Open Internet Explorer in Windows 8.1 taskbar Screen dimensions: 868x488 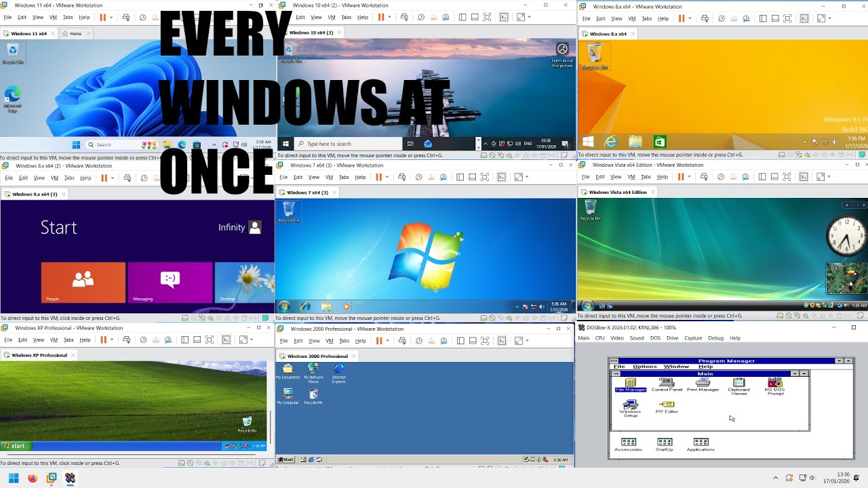(x=611, y=142)
